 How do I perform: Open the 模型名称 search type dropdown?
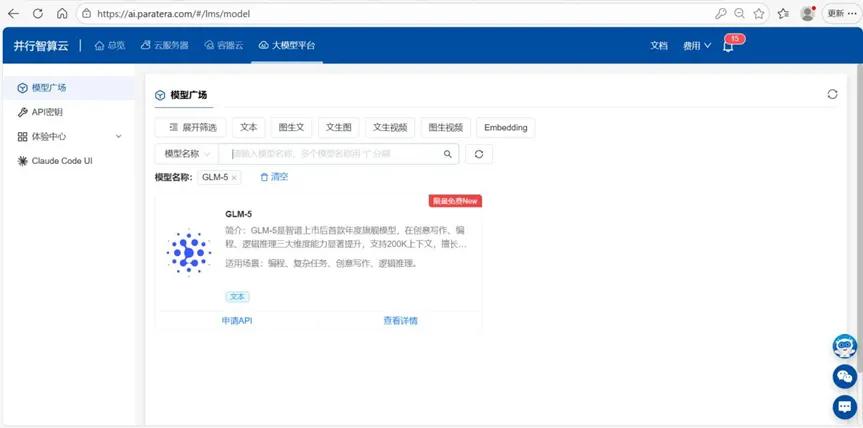click(x=187, y=154)
